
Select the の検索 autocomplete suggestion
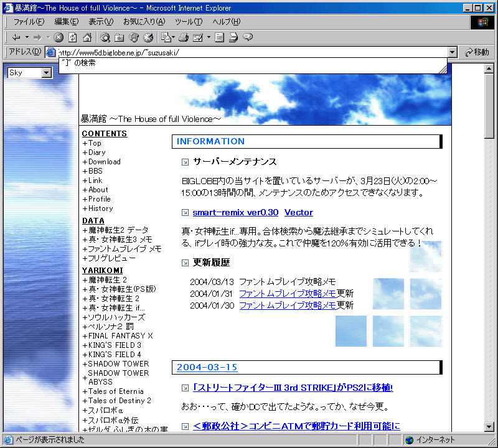(253, 63)
